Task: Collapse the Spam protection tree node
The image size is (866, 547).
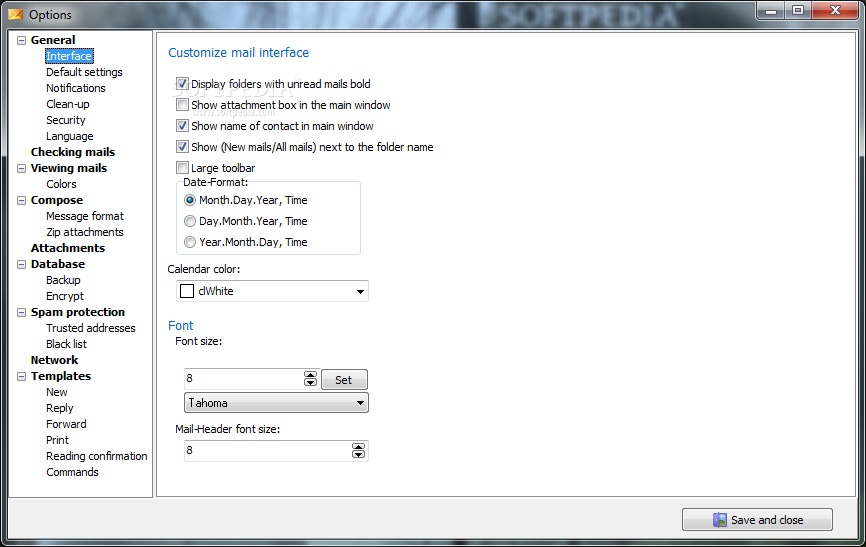Action: [x=22, y=313]
